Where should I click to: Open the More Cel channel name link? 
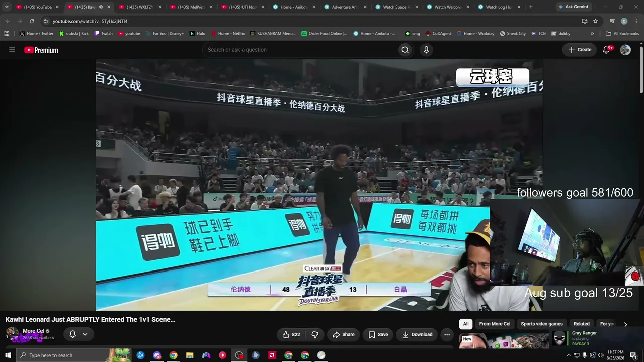[33, 331]
